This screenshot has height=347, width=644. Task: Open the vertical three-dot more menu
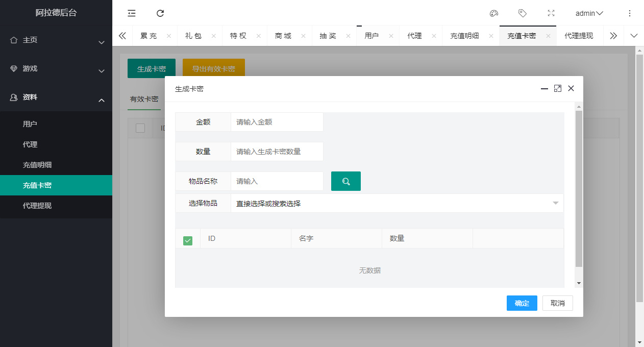click(629, 13)
